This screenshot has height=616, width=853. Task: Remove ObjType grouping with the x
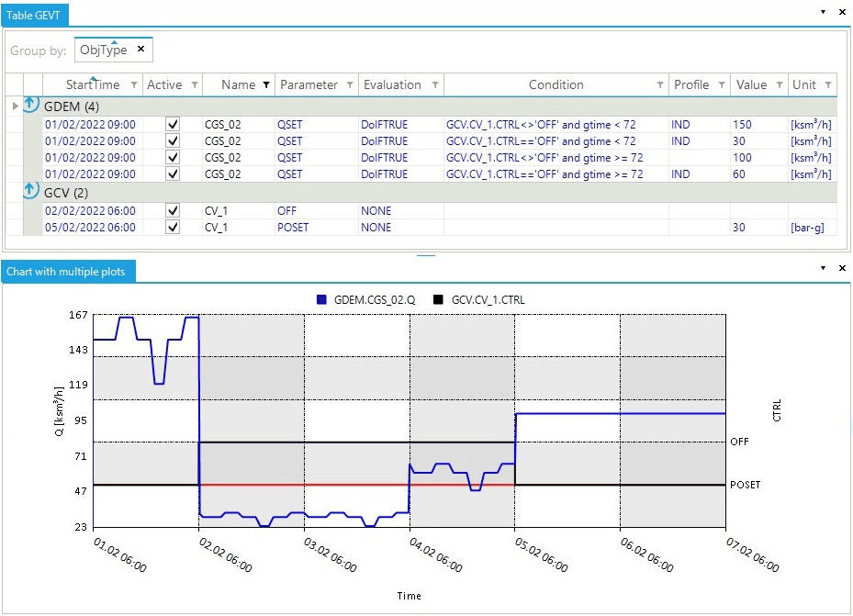140,50
